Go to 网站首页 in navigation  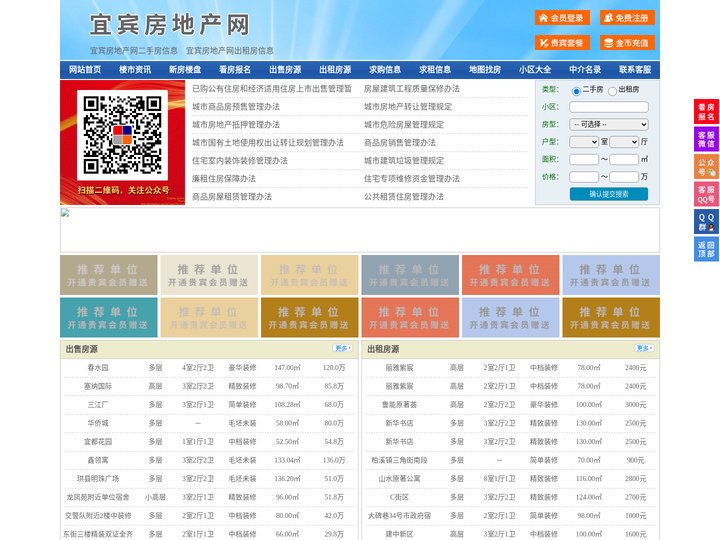click(x=85, y=70)
